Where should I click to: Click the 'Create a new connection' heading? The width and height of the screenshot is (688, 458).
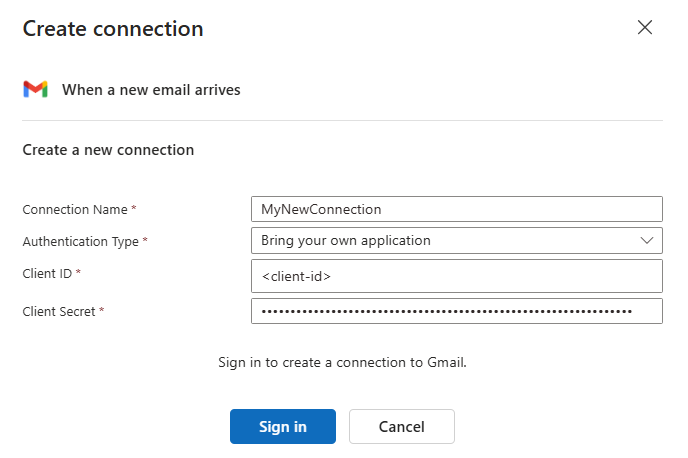[108, 150]
